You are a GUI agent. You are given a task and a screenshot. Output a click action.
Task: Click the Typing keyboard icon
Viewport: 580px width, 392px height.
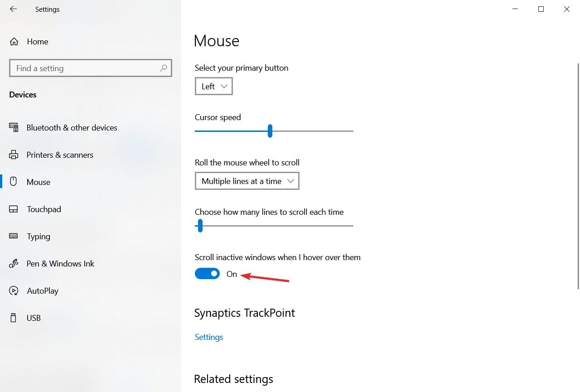(14, 237)
